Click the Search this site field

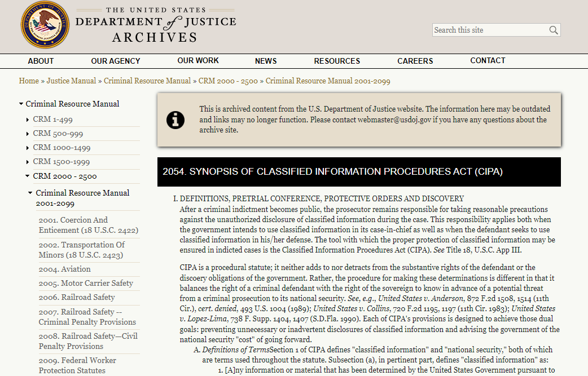click(496, 30)
